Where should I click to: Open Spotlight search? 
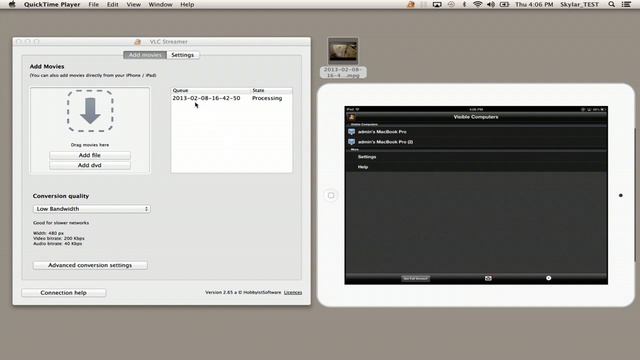pos(611,4)
